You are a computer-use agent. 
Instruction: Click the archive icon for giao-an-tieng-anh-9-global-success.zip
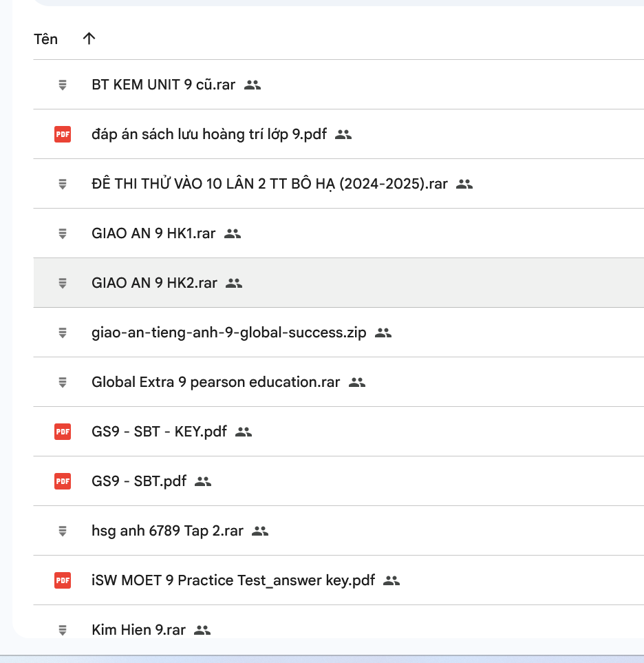(x=63, y=333)
